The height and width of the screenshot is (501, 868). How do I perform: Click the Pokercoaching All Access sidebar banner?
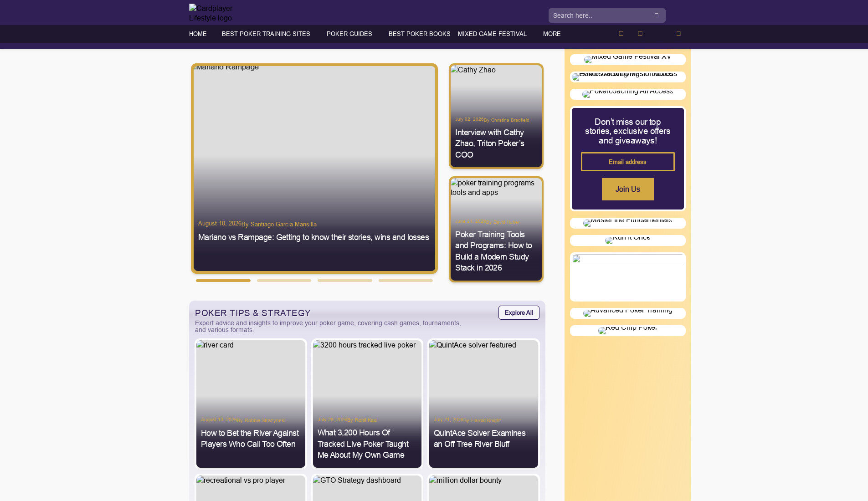coord(627,94)
